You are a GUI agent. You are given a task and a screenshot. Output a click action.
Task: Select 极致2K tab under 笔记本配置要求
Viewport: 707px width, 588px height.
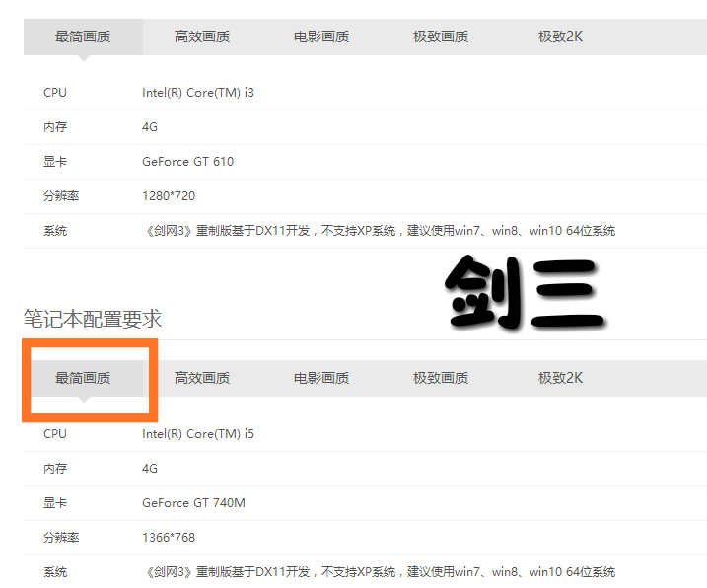coord(560,378)
